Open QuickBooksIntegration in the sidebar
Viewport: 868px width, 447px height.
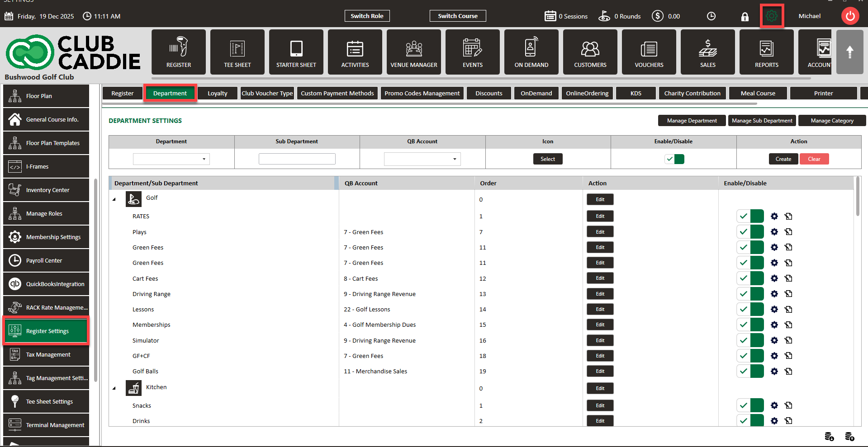click(46, 284)
